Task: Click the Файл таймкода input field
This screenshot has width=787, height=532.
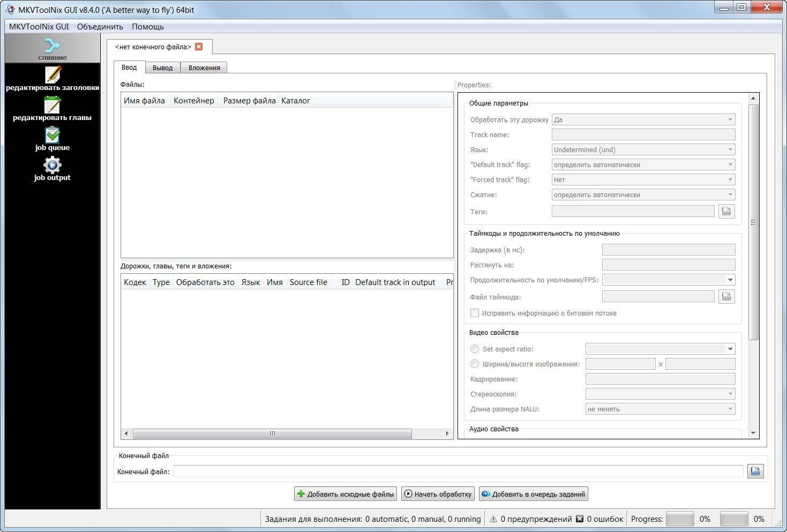Action: click(658, 296)
